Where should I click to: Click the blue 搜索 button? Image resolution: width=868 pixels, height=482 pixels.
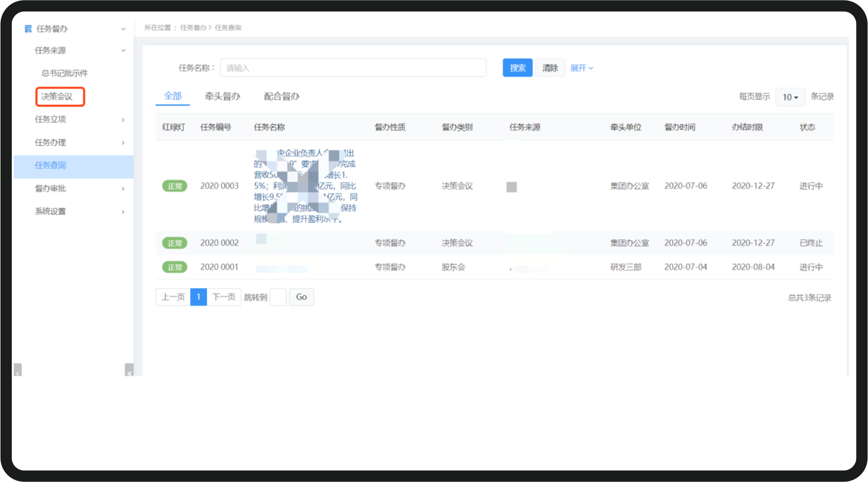[x=518, y=68]
